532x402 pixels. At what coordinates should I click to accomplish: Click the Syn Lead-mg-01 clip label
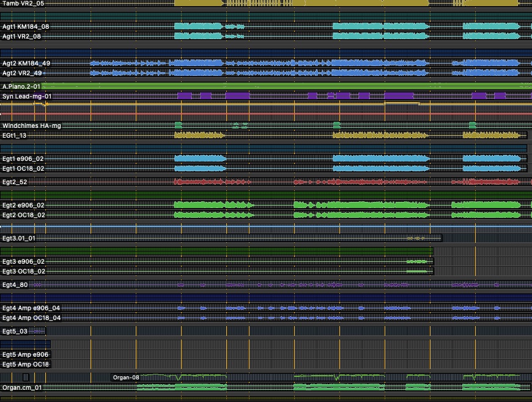point(27,97)
